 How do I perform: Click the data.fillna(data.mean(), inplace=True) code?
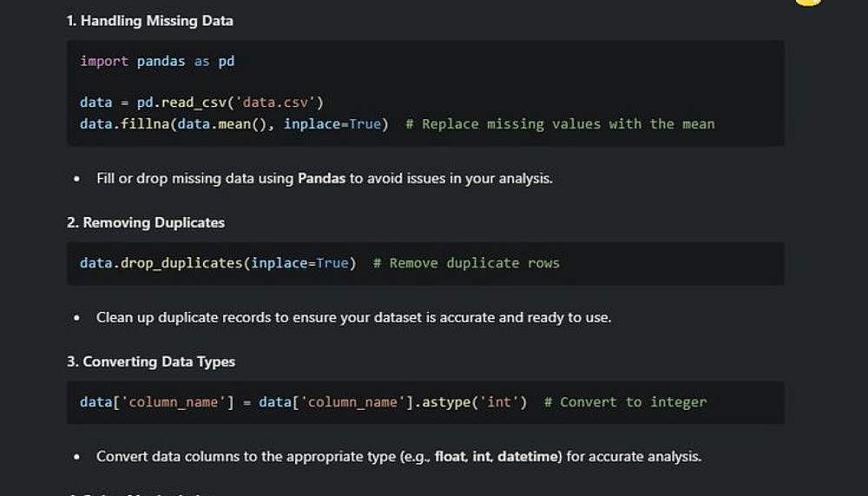[x=233, y=124]
